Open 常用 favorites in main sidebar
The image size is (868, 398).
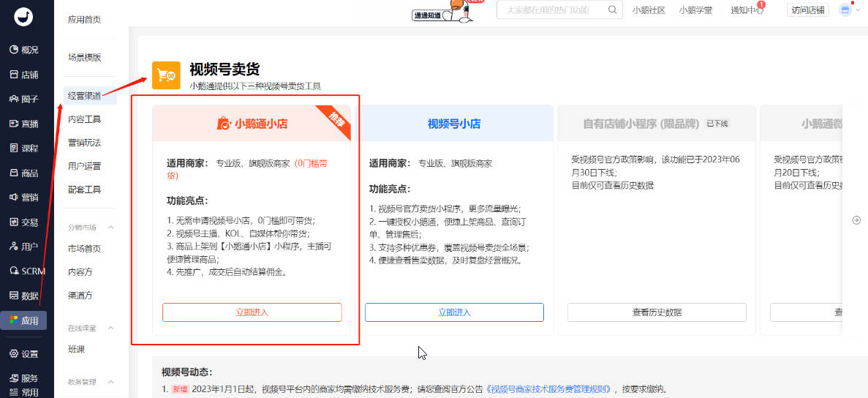pyautogui.click(x=24, y=392)
